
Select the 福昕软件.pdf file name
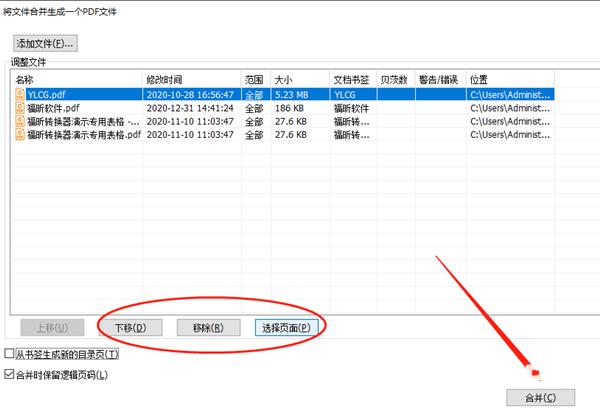tap(53, 108)
